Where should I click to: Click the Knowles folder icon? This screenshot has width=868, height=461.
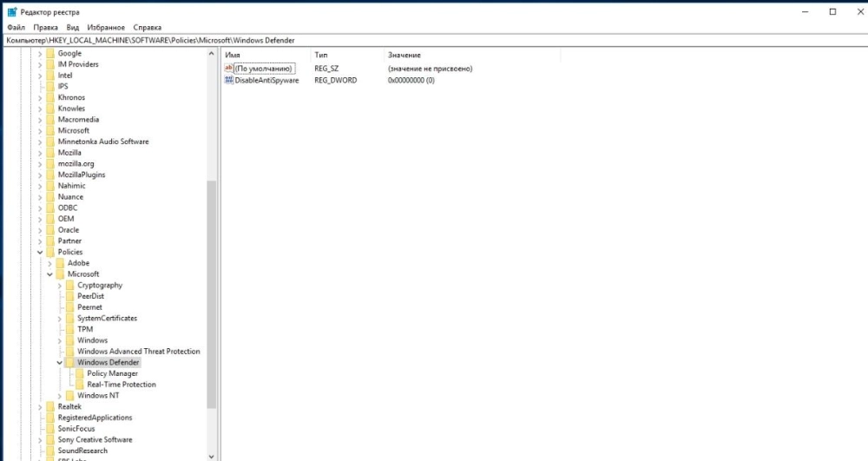click(x=50, y=109)
